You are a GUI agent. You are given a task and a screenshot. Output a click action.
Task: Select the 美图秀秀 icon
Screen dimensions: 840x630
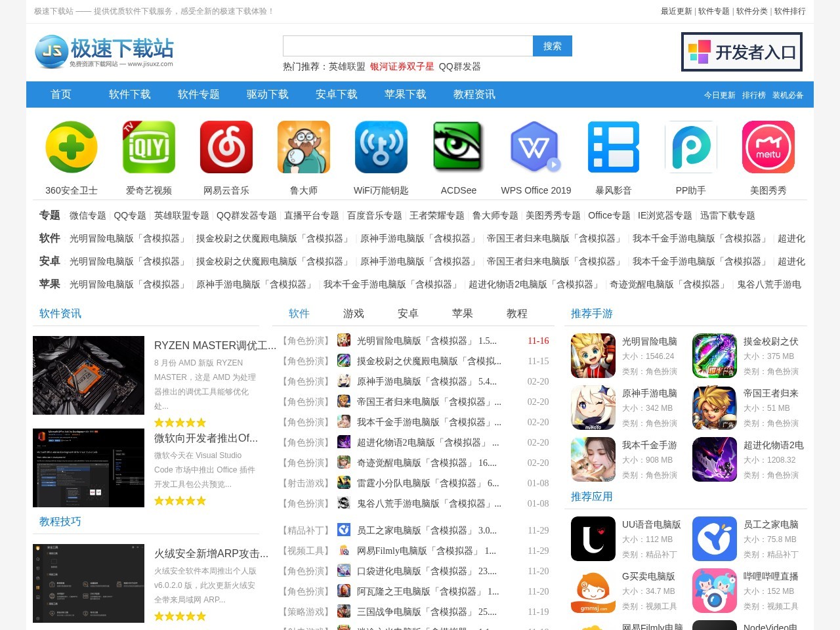pyautogui.click(x=768, y=146)
